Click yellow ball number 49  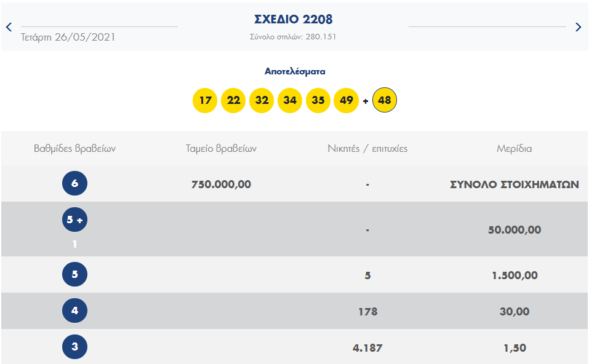[x=346, y=100]
